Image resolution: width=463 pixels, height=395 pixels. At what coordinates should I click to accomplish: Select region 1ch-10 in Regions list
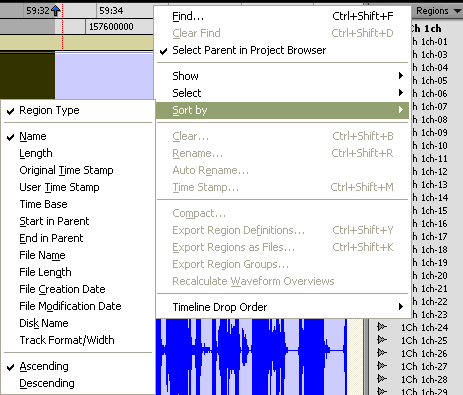(x=430, y=146)
